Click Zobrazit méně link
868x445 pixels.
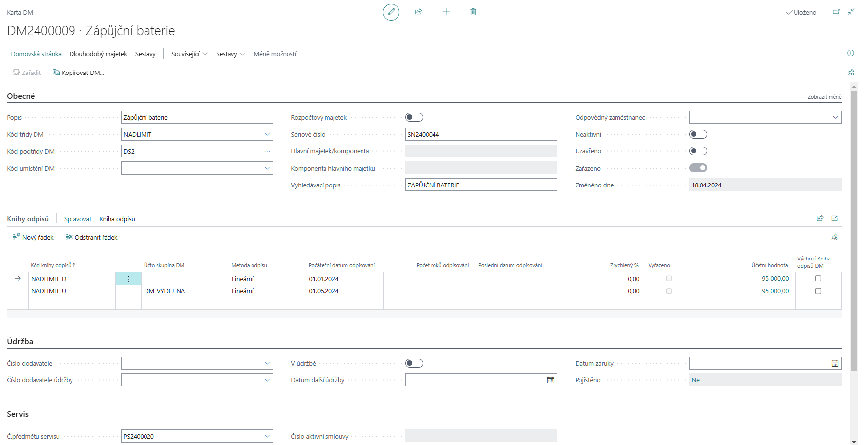click(x=825, y=97)
